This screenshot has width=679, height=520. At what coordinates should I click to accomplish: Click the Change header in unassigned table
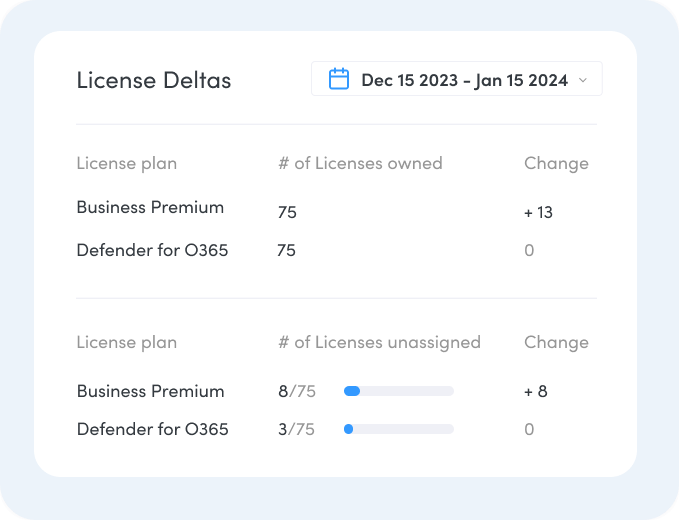tap(556, 342)
